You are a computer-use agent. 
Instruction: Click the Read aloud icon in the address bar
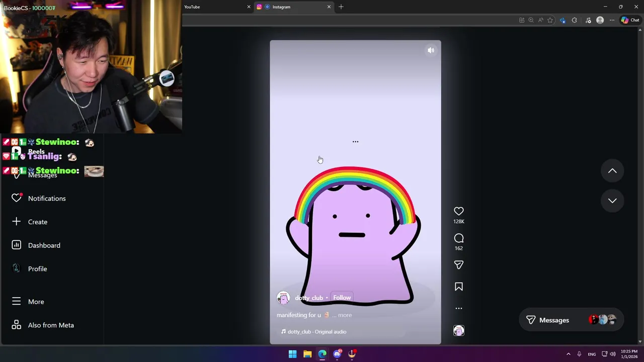[x=540, y=20]
